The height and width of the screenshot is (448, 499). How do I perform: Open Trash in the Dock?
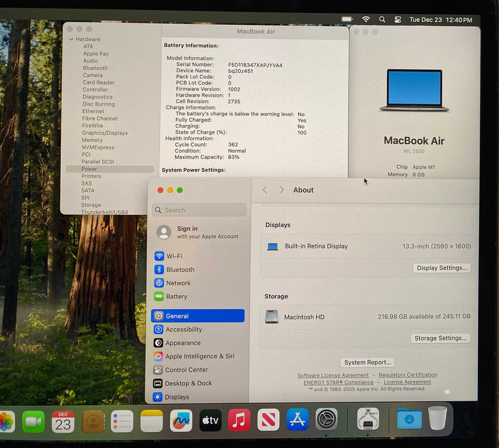pyautogui.click(x=438, y=418)
